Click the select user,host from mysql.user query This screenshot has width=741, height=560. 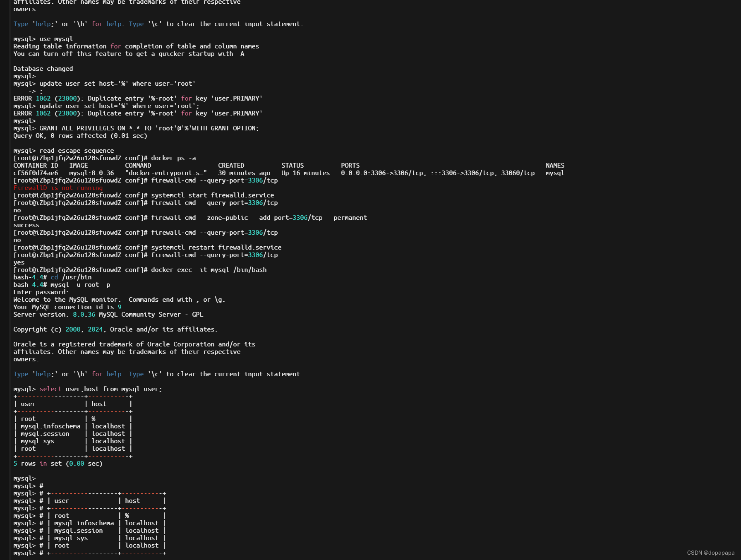point(99,389)
